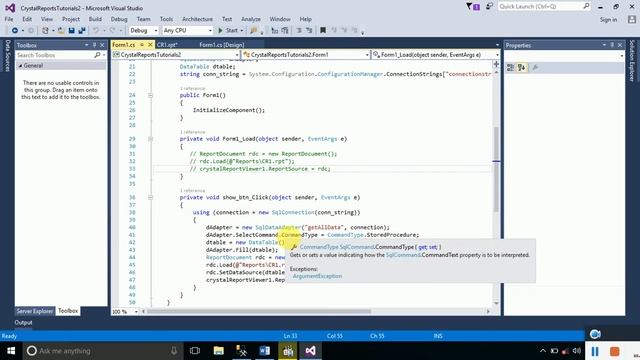Open Word from the taskbar
Image resolution: width=640 pixels, height=360 pixels.
tap(264, 351)
